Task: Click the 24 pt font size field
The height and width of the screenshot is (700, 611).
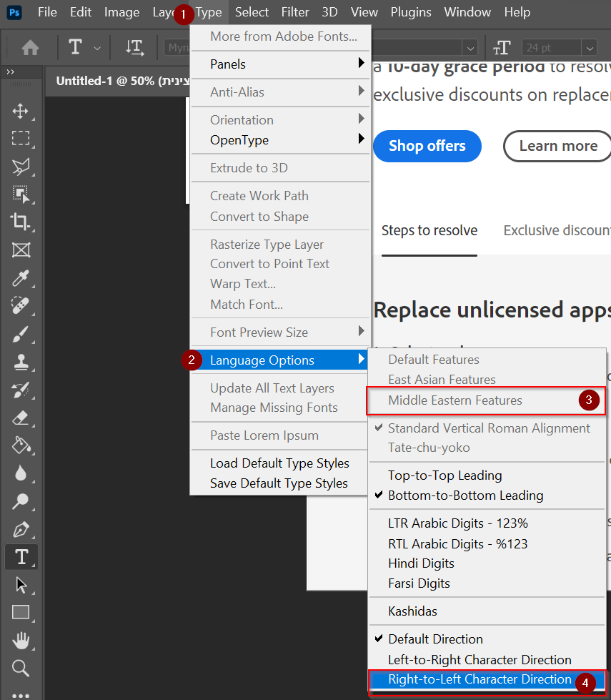Action: click(x=552, y=47)
